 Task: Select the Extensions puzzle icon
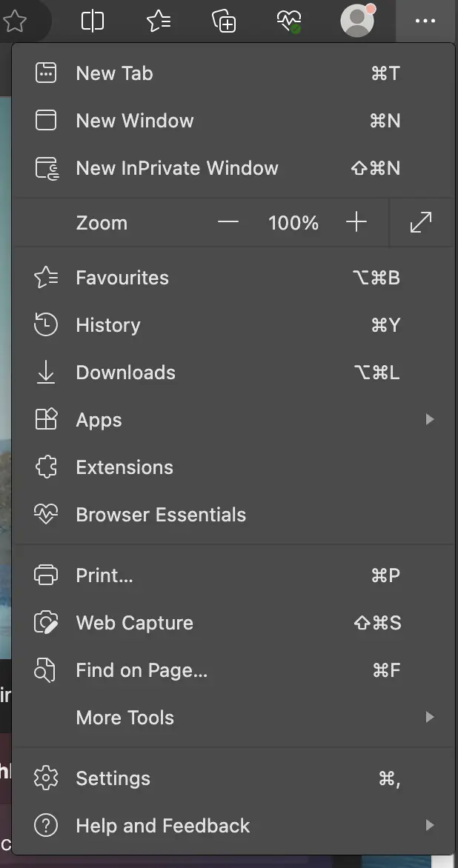pos(45,467)
